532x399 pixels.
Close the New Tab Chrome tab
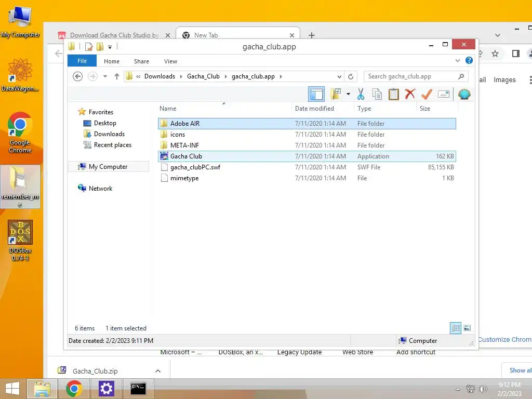coord(292,35)
